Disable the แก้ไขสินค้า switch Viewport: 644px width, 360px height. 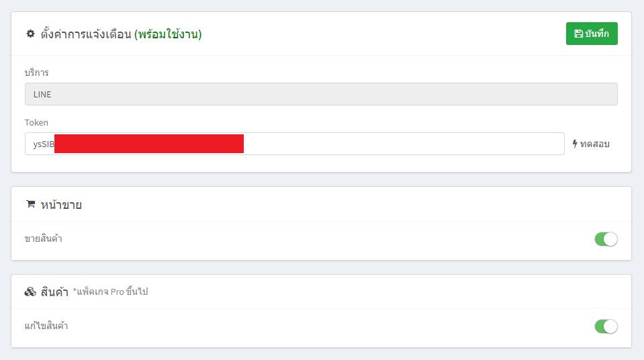(x=606, y=326)
